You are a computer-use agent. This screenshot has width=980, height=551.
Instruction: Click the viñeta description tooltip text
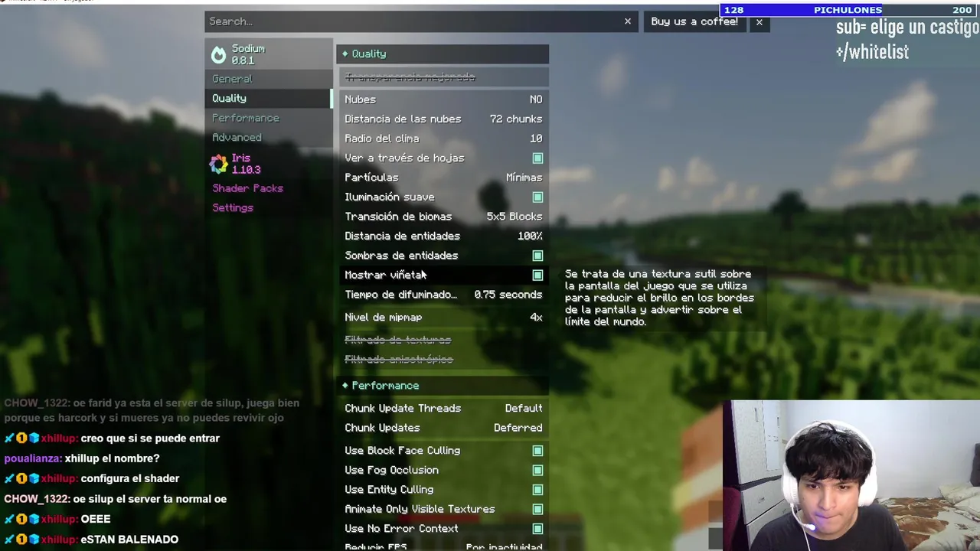tap(660, 298)
